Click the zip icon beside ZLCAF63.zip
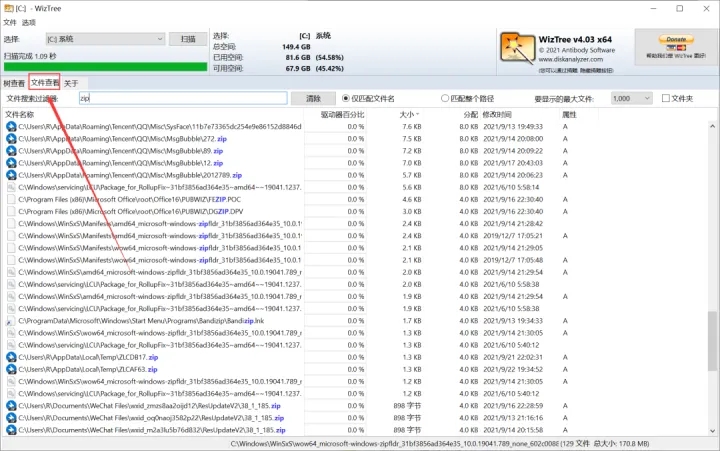This screenshot has width=720, height=451. (11, 369)
